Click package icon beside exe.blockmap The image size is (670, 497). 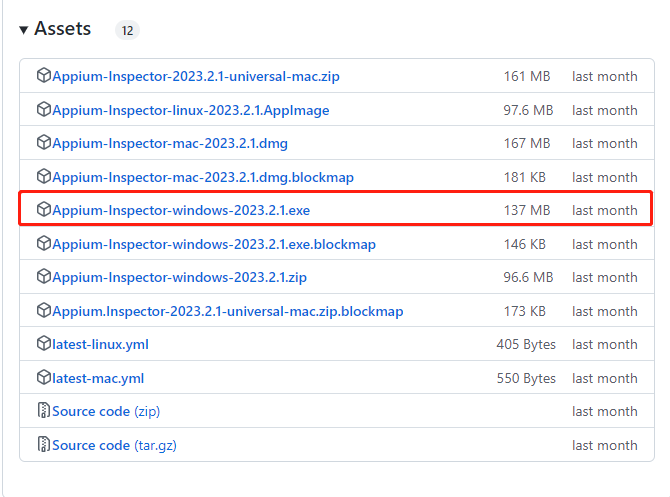(x=44, y=243)
